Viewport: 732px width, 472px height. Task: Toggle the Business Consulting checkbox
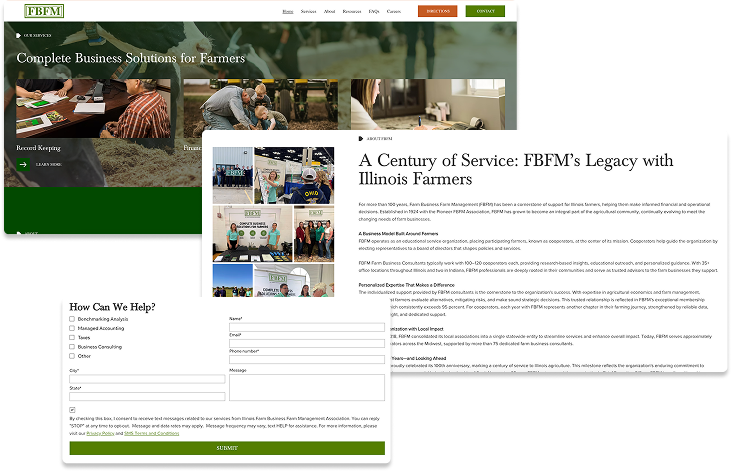[72, 346]
